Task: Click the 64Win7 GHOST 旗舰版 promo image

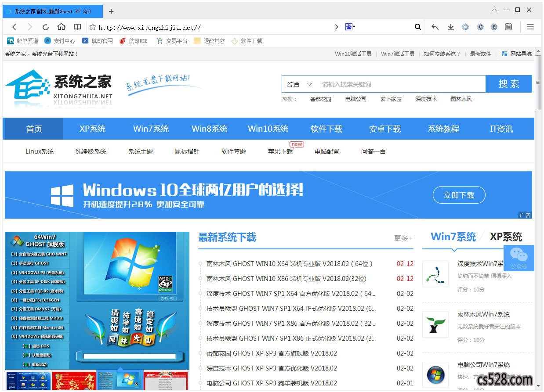Action: pyautogui.click(x=97, y=301)
